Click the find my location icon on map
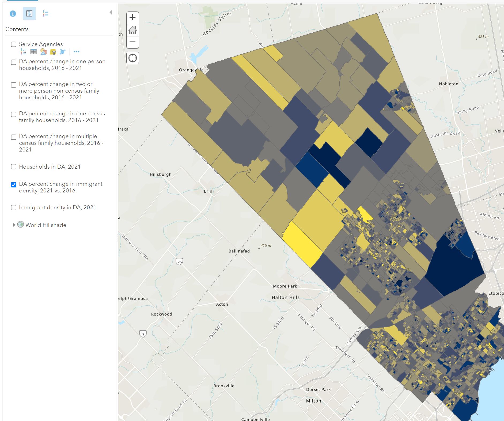Screen dimensions: 504x421 pos(132,58)
